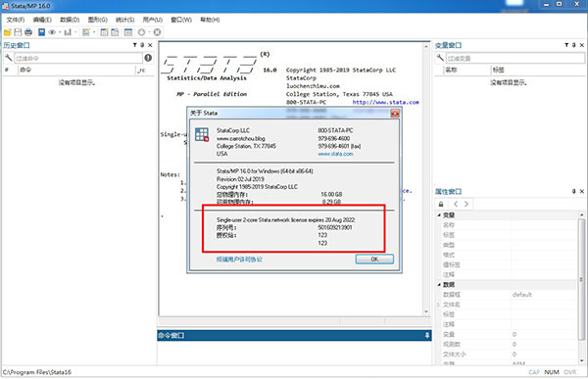
Task: Pin the properties panel
Action: [574, 191]
